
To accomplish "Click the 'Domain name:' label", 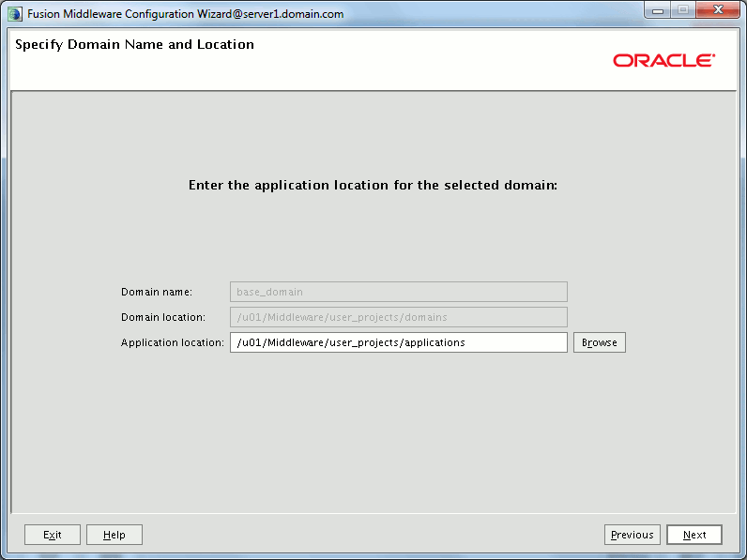I will [157, 292].
